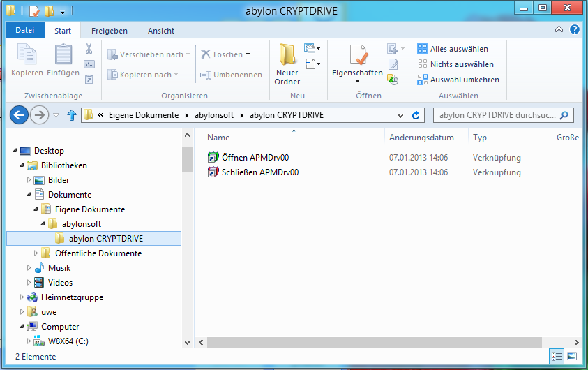Click the paste shortcut icon in Zwischenablage
Viewport: 588px width, 370px height.
tap(89, 80)
